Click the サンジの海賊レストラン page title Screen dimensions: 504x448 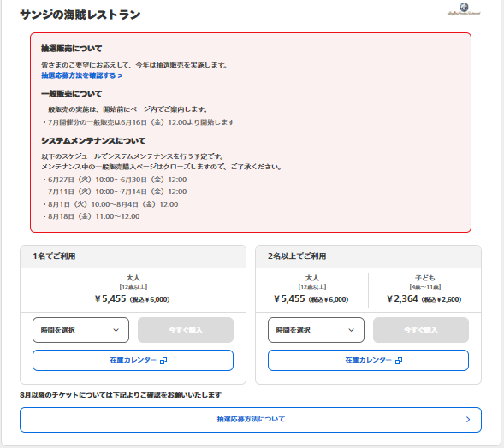click(x=80, y=15)
